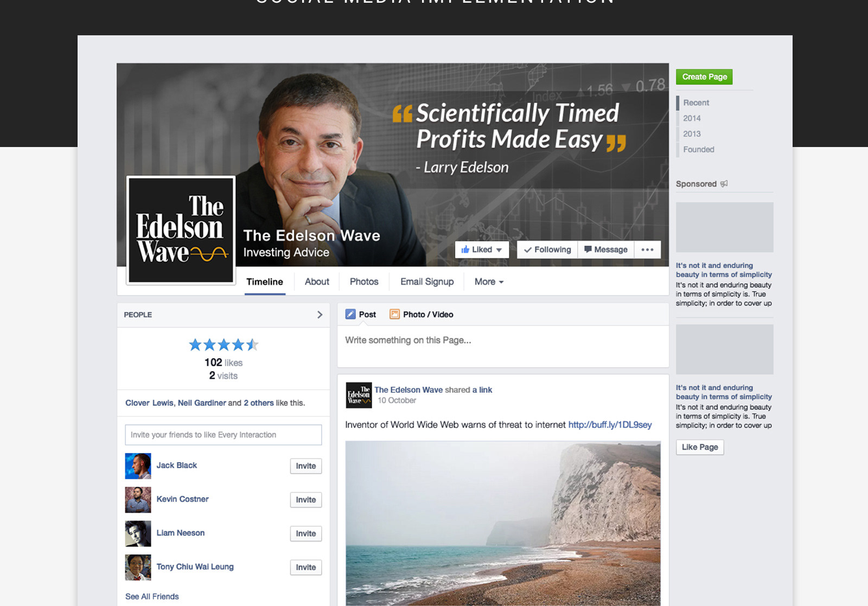Viewport: 868px width, 606px height.
Task: Click the 2 others link
Action: [258, 403]
